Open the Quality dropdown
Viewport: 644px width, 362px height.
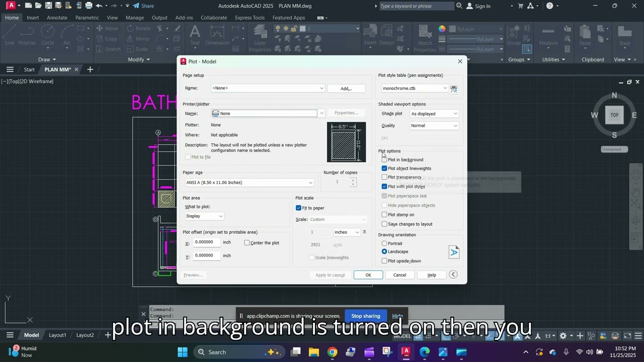pyautogui.click(x=434, y=126)
